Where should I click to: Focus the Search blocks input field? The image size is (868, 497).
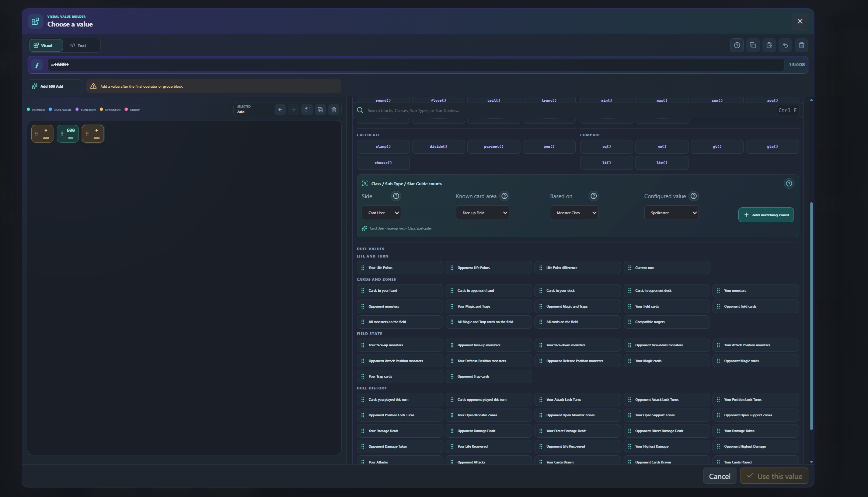click(x=569, y=111)
